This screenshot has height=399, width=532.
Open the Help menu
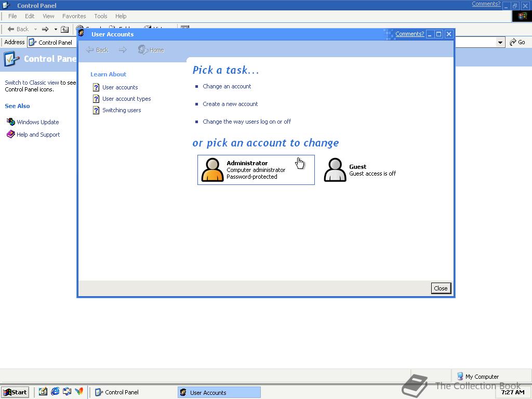coord(121,16)
